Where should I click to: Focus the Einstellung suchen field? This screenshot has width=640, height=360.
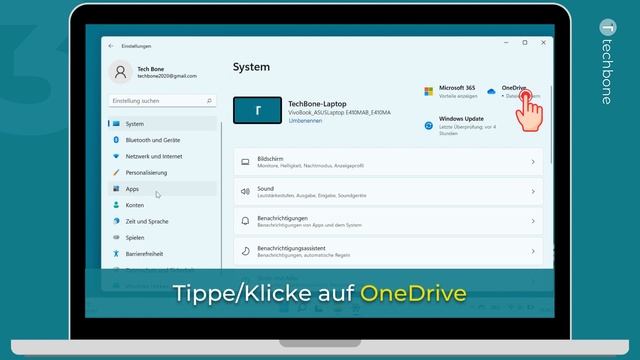coord(162,101)
